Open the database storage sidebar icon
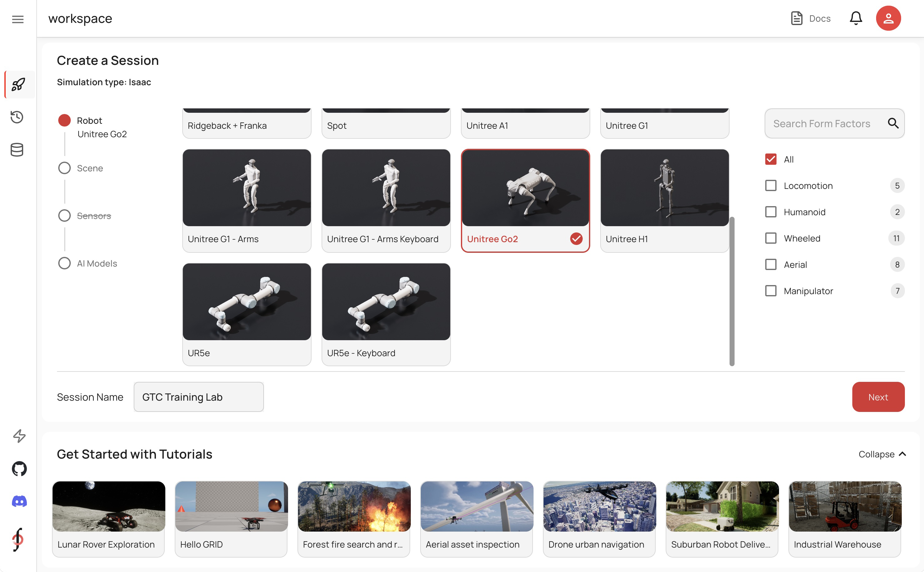 17,150
